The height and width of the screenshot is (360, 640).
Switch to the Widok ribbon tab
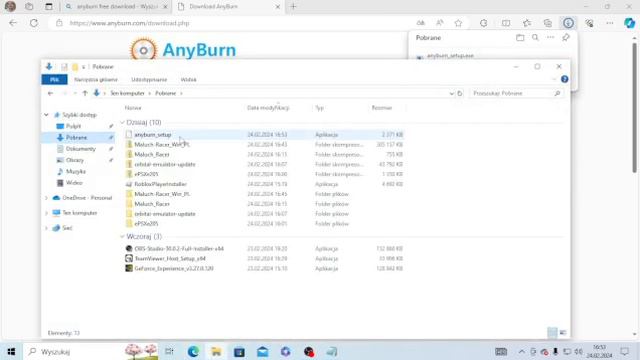(188, 80)
